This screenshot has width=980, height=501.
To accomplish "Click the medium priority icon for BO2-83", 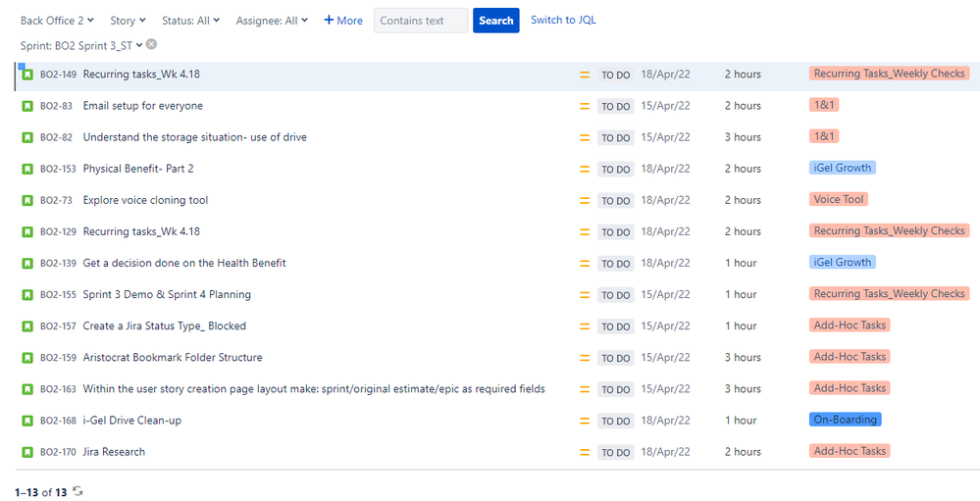I will click(x=585, y=106).
